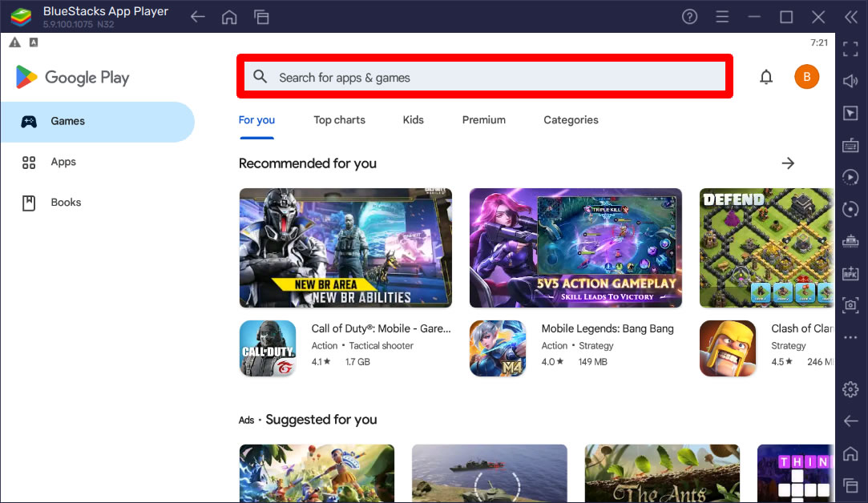This screenshot has height=503, width=868.
Task: Click the Suggested for you heading
Action: (321, 420)
